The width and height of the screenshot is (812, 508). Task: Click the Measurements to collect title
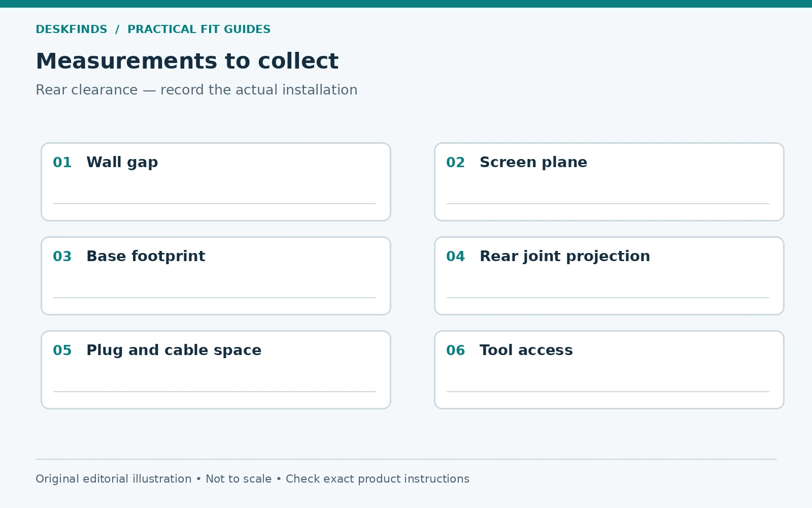coord(187,61)
